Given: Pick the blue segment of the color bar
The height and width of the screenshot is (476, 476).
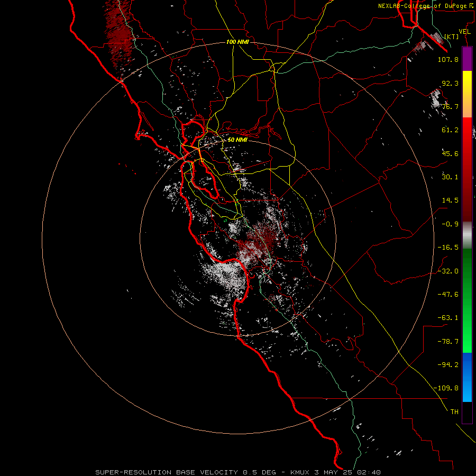Looking at the screenshot, I should click(467, 377).
